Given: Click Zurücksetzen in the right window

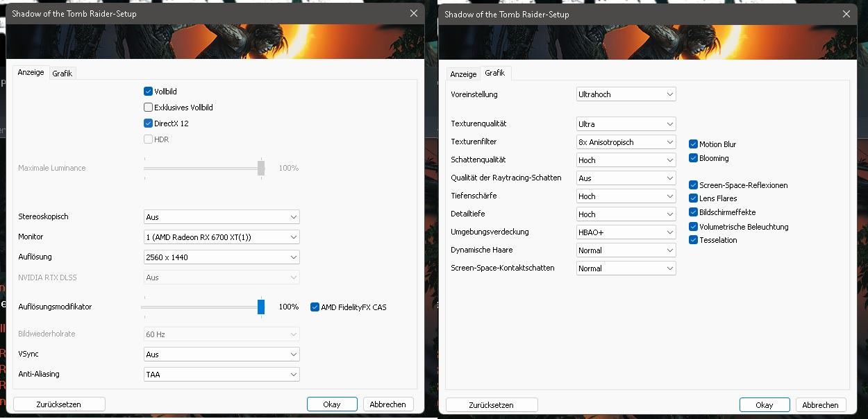Looking at the screenshot, I should pos(492,405).
